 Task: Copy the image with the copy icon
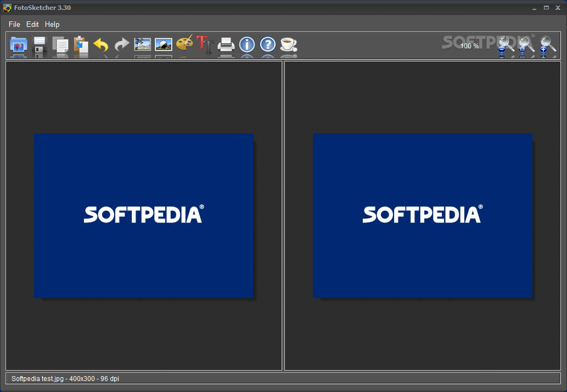[x=60, y=45]
